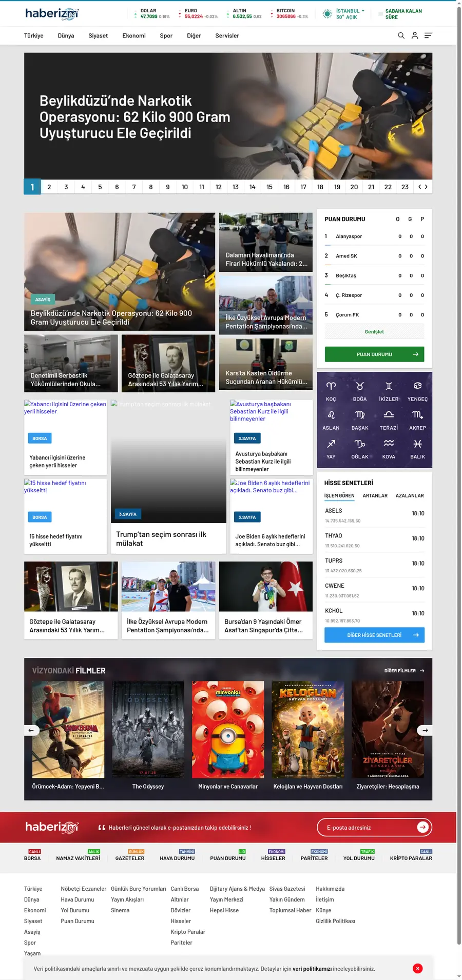Open the Minyonlar ve Canavarlar poster
Screen dimensions: 462x980
[x=228, y=730]
